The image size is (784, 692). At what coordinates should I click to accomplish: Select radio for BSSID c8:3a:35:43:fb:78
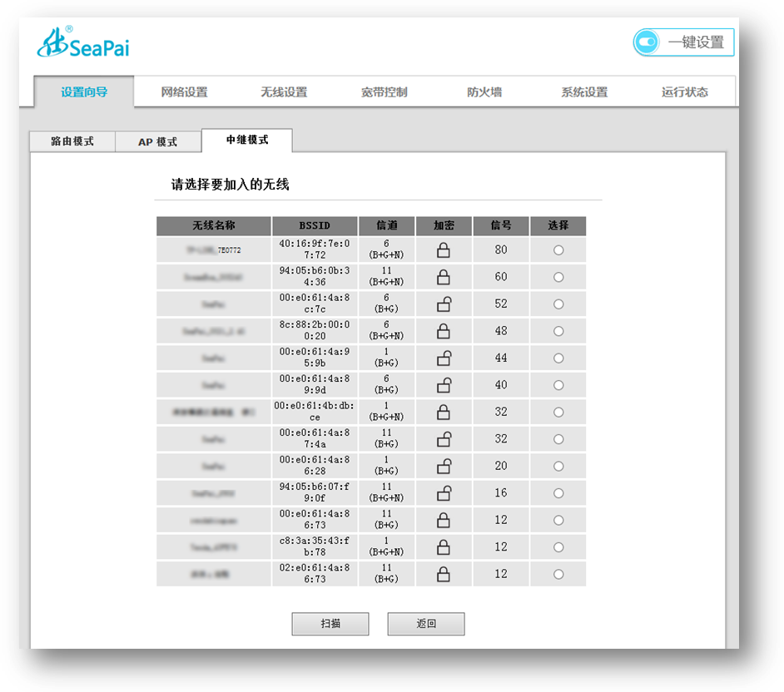[558, 546]
